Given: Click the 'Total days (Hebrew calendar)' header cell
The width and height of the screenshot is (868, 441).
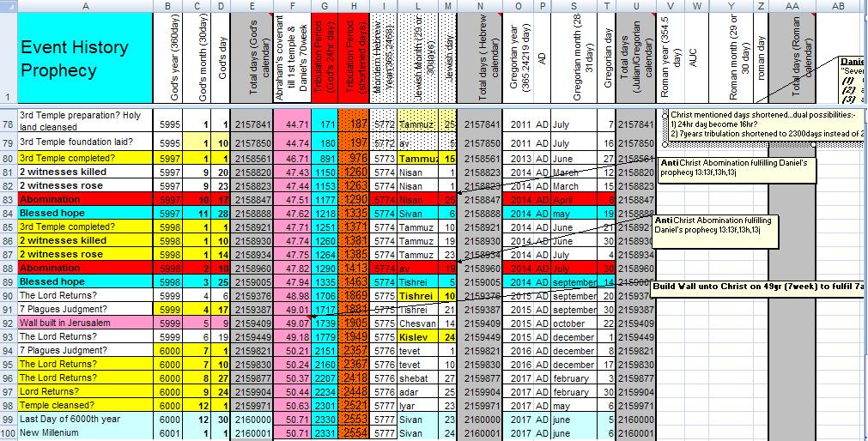Looking at the screenshot, I should coord(479,58).
